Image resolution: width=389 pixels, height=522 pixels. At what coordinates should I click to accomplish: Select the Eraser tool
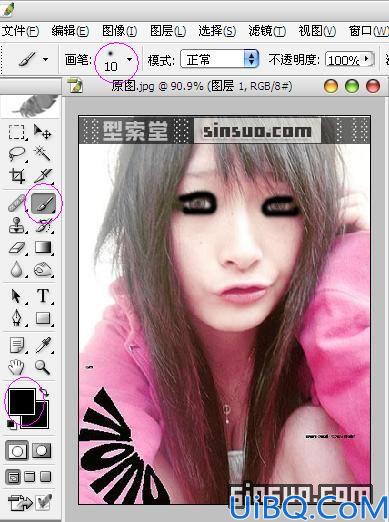coord(17,248)
